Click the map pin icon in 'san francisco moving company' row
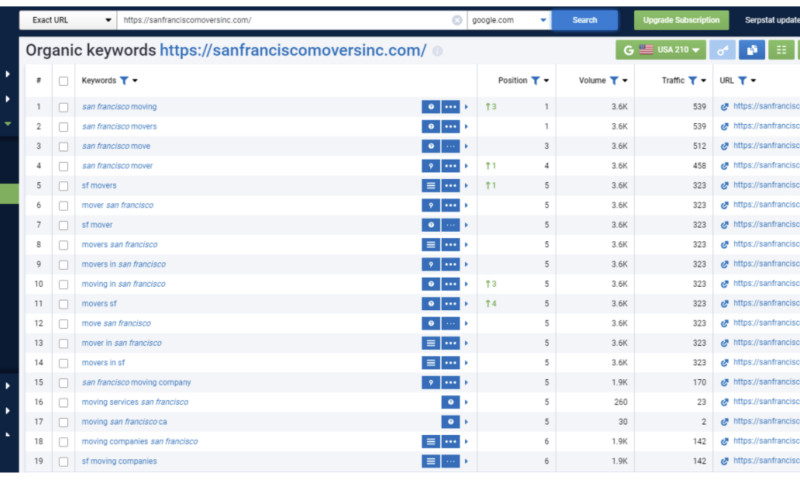Screen dimensions: 800x480 tap(431, 383)
